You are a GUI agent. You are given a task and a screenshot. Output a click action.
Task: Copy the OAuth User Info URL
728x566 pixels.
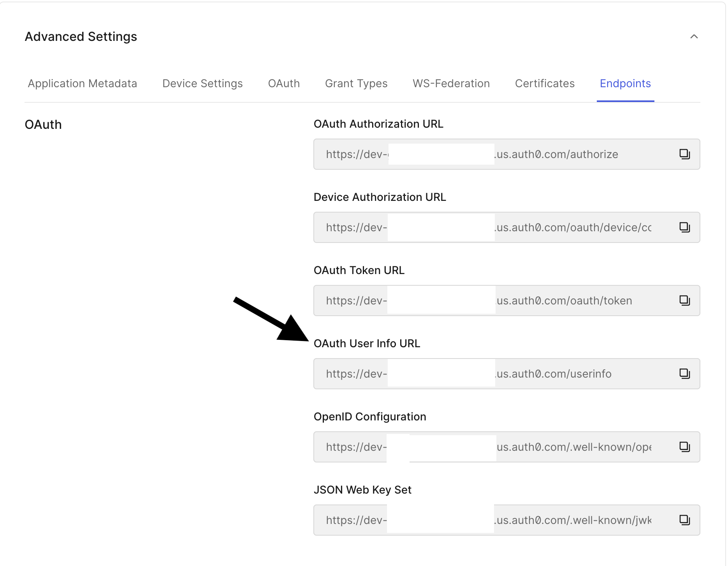(x=684, y=374)
